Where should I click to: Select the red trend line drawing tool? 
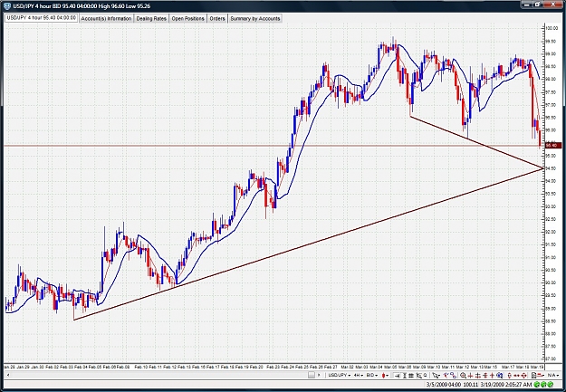coord(446,376)
